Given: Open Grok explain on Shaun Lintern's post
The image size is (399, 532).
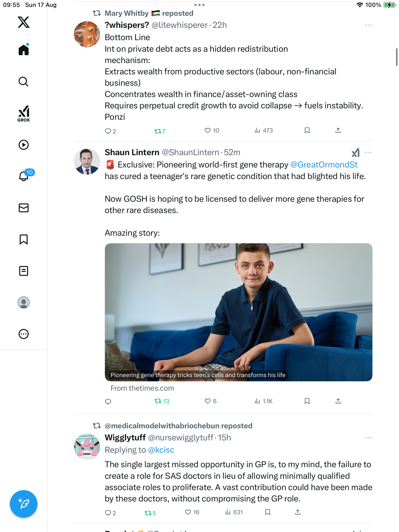Looking at the screenshot, I should point(355,153).
